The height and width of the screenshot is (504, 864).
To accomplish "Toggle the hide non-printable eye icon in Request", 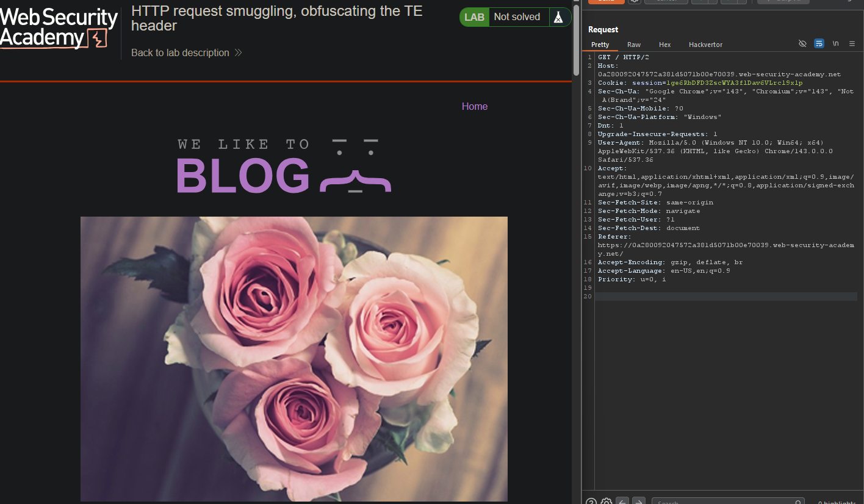I will point(802,44).
